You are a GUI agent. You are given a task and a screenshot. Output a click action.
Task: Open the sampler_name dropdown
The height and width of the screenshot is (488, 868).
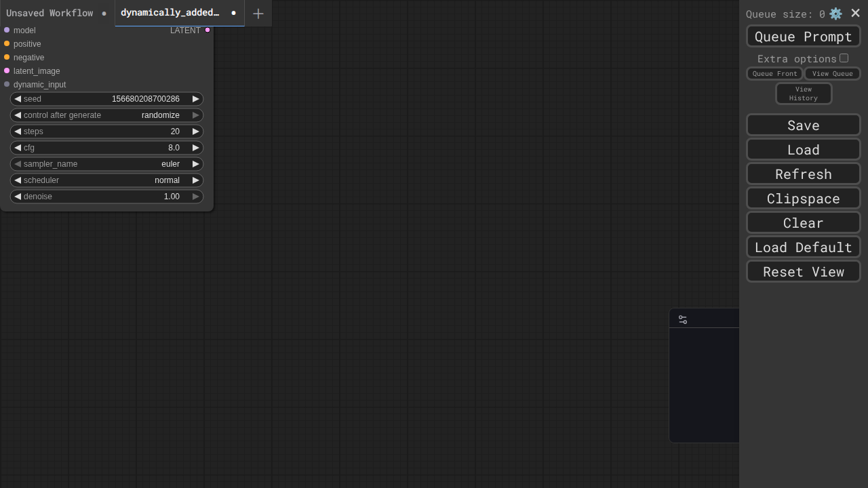[x=106, y=164]
